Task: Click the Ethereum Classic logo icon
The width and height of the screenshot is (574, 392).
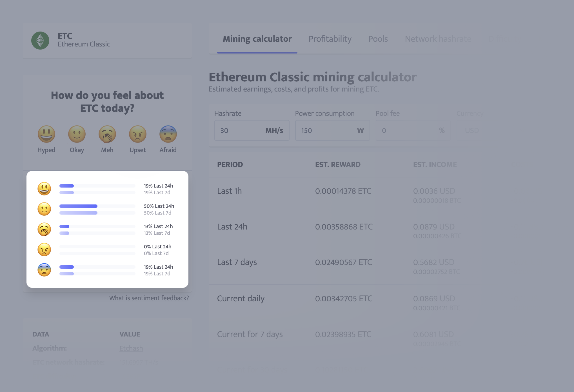Action: click(41, 39)
